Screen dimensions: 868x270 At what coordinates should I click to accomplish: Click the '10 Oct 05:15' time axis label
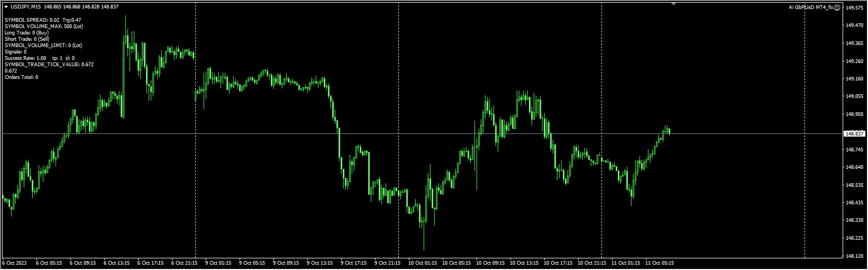click(456, 263)
